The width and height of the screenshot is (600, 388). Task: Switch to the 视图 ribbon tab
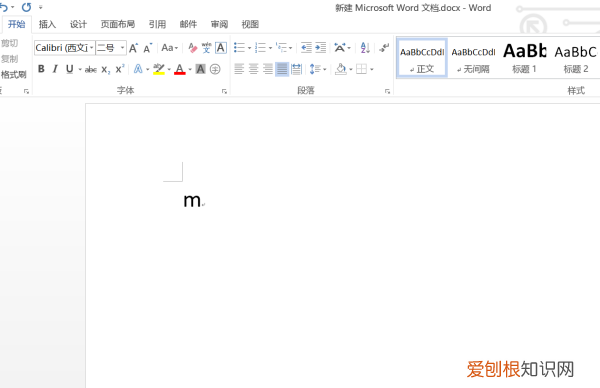(250, 24)
